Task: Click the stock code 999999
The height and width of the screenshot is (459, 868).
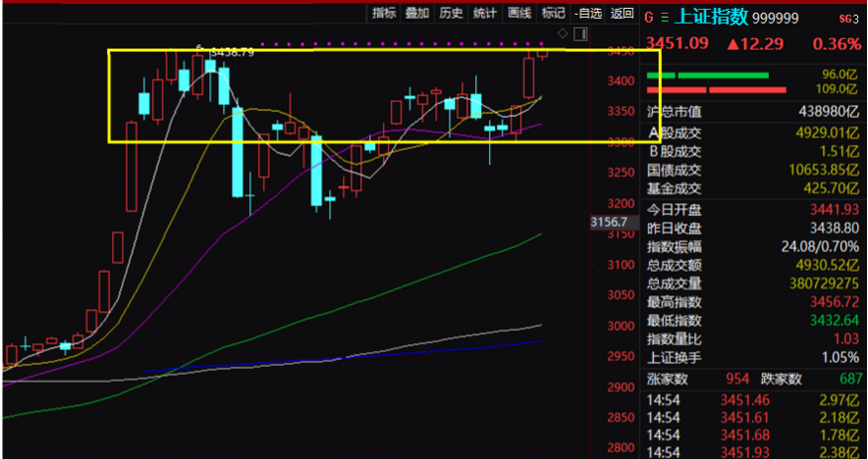Action: 776,18
